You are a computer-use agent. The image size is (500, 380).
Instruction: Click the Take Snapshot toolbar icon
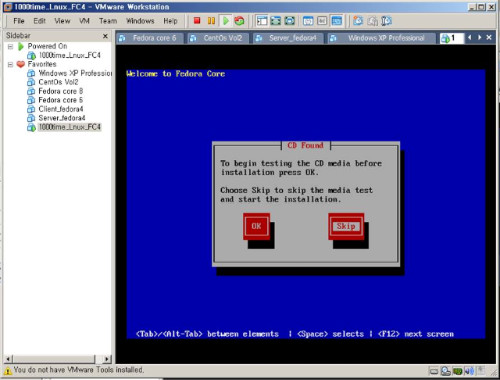click(x=358, y=21)
